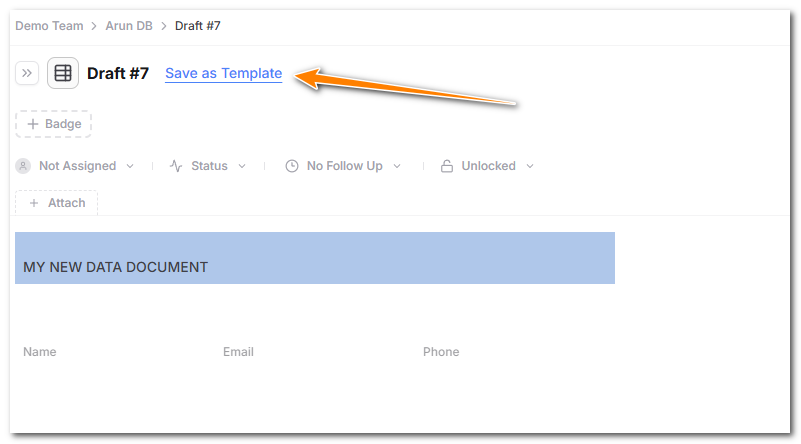This screenshot has height=444, width=801.
Task: Click the plus icon in Attach
Action: pyautogui.click(x=34, y=203)
